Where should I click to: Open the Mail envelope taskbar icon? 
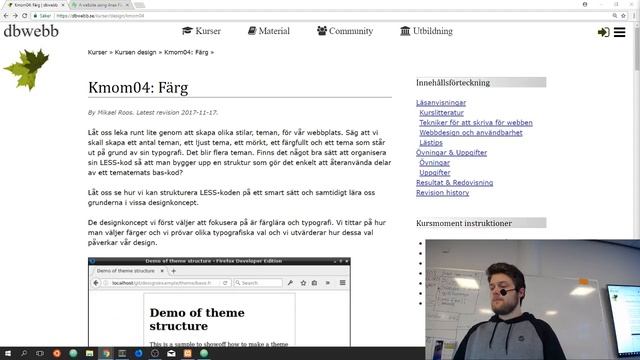point(171,353)
